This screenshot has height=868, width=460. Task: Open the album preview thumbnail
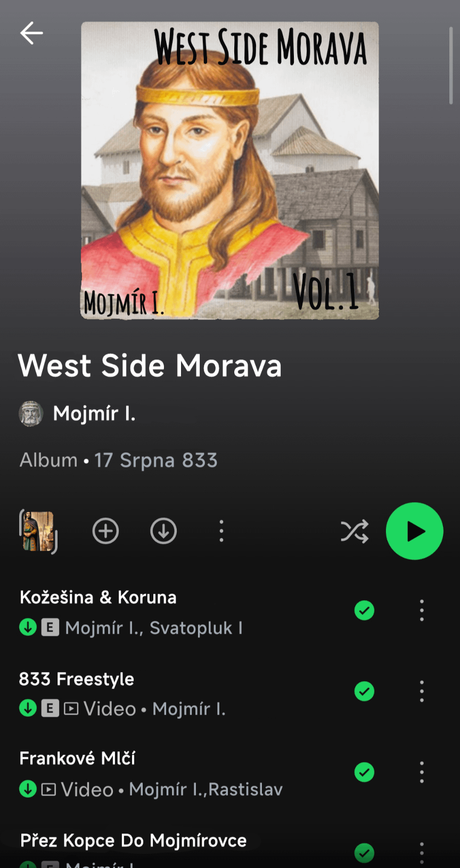(38, 531)
